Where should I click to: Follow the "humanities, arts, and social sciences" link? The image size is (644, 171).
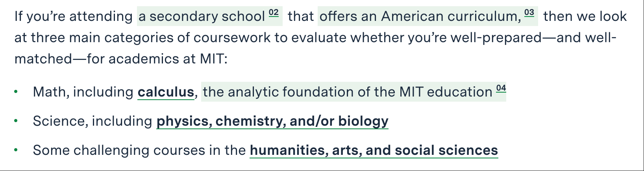374,151
